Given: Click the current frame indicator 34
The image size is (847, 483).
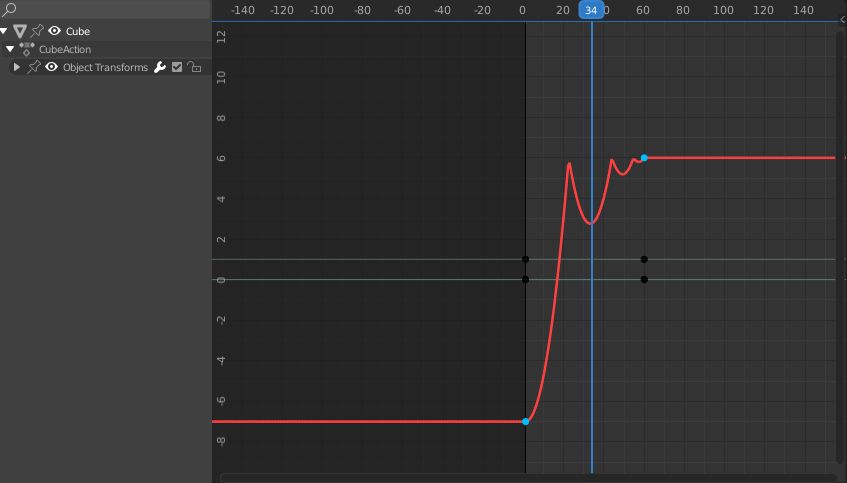Looking at the screenshot, I should pos(591,10).
